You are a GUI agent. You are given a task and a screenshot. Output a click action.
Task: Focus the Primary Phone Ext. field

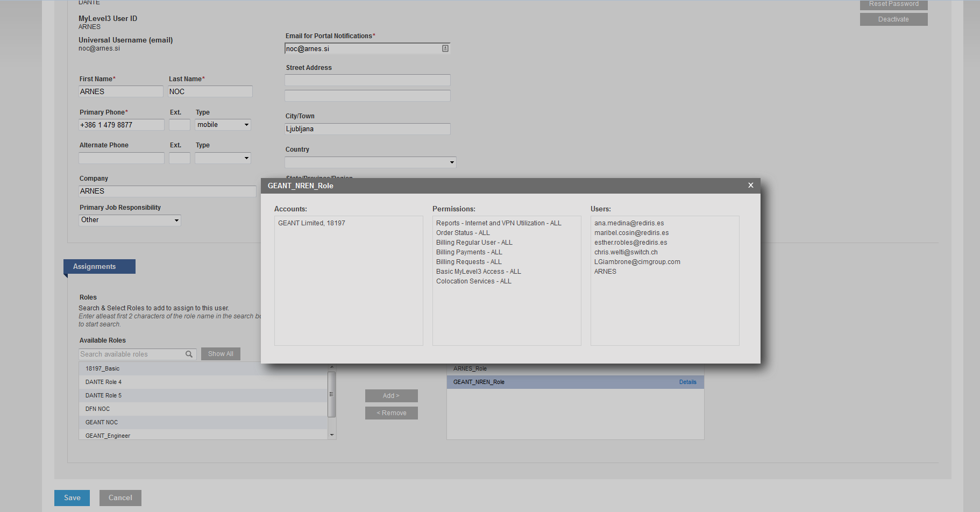(x=180, y=125)
